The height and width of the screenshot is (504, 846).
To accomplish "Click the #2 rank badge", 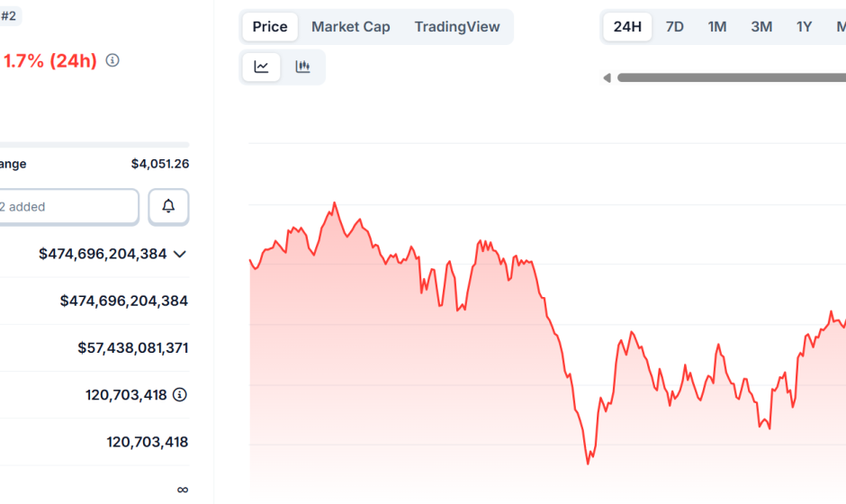I will (9, 15).
